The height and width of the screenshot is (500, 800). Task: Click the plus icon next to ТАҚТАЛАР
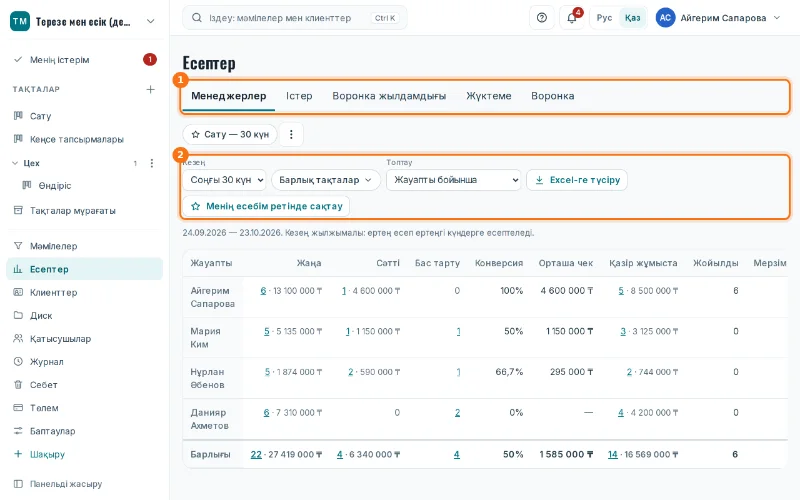[151, 89]
